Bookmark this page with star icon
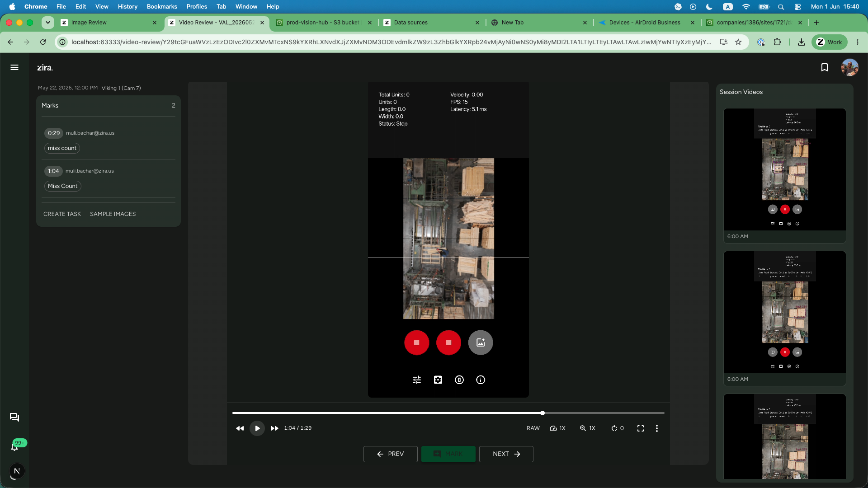Screen dimensions: 868x488 (x=738, y=42)
